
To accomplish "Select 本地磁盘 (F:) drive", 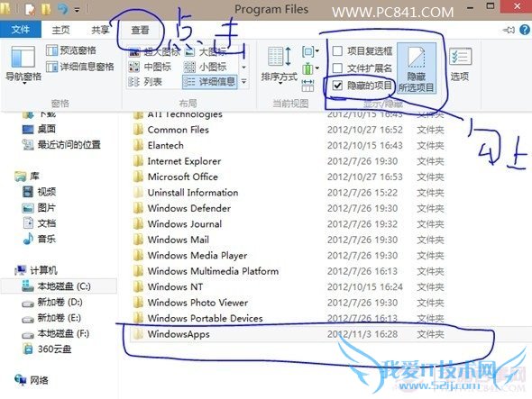I will pyautogui.click(x=56, y=333).
